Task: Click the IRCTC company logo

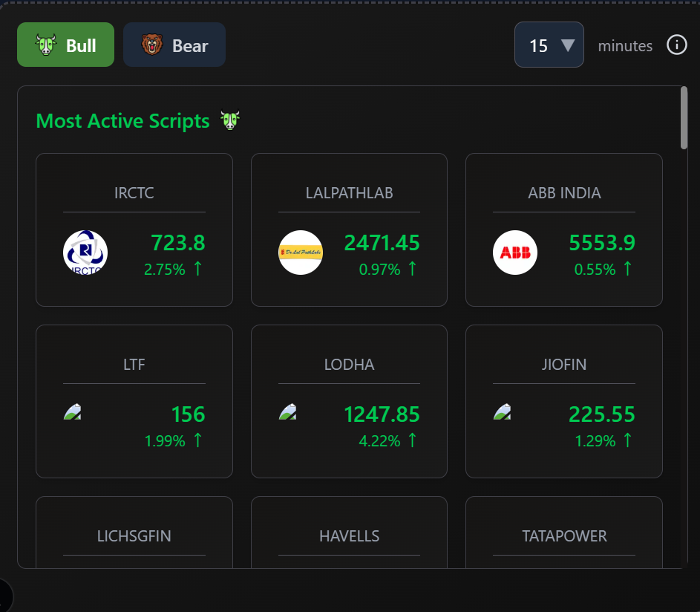Action: [85, 253]
